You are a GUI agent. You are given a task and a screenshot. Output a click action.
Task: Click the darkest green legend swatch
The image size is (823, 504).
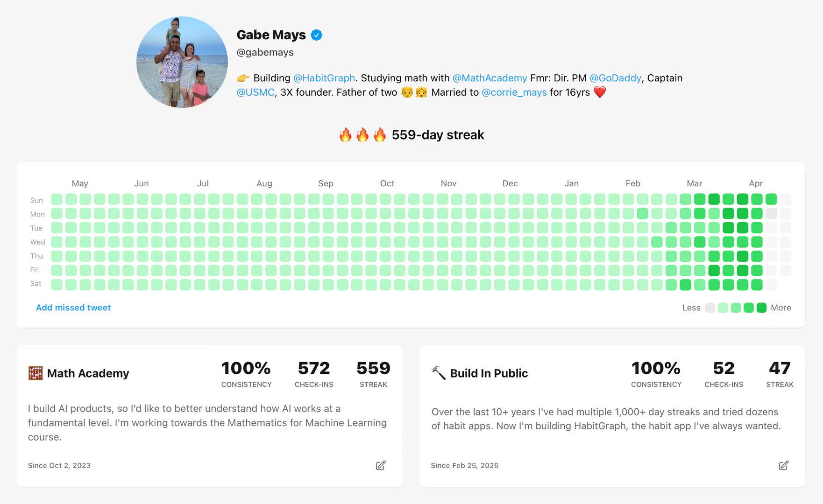[x=761, y=308]
